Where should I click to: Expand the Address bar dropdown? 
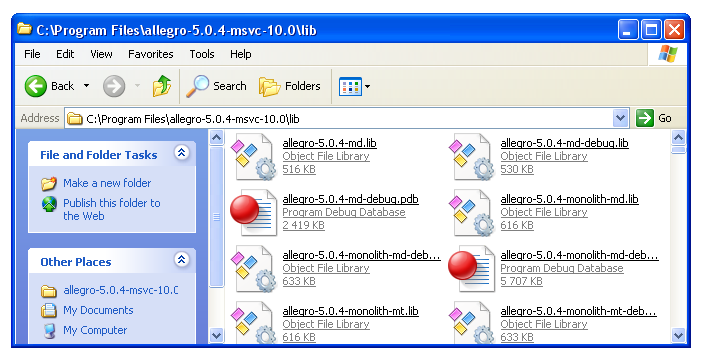(620, 118)
